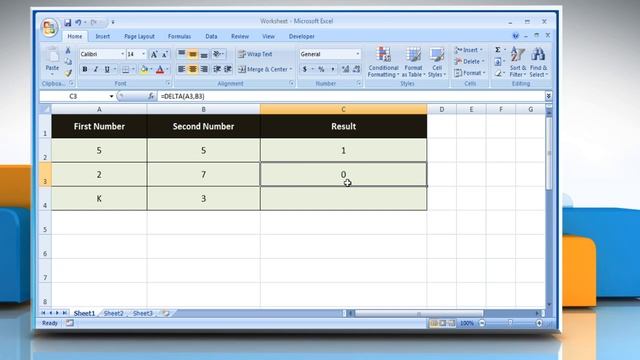Copy the selected cell
The image size is (640, 360).
pos(68,62)
